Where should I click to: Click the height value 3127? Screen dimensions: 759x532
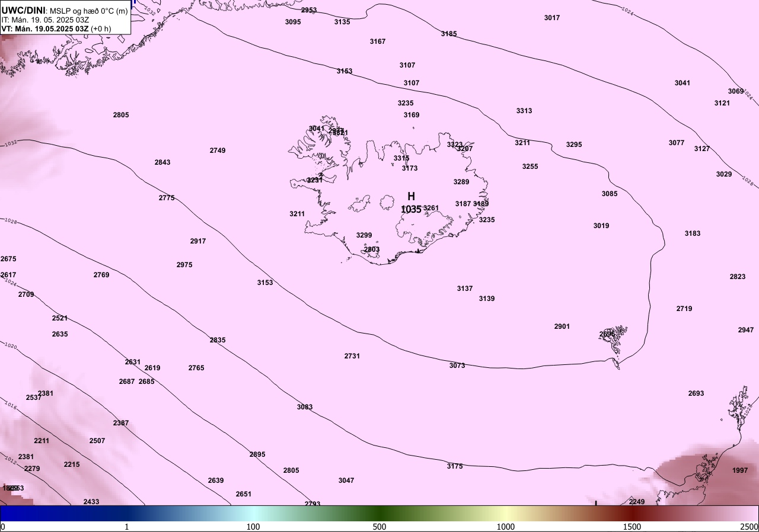(702, 149)
